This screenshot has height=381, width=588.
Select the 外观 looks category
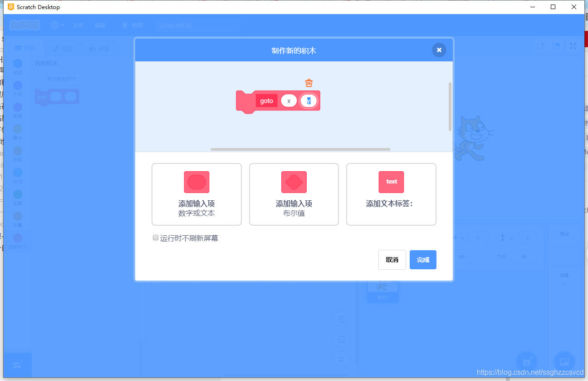[x=18, y=88]
